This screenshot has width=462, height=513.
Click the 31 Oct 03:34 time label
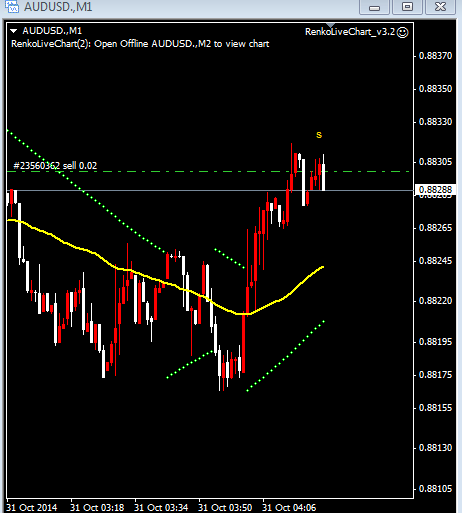[161, 508]
